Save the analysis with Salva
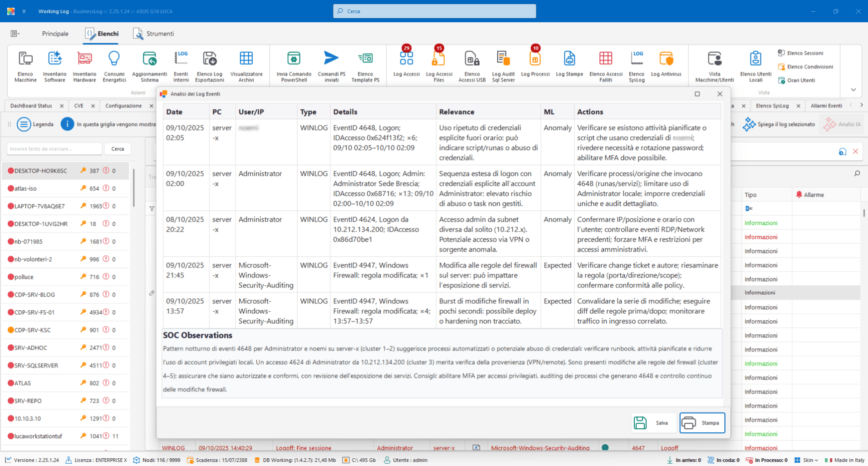The height and width of the screenshot is (466, 868). (652, 423)
